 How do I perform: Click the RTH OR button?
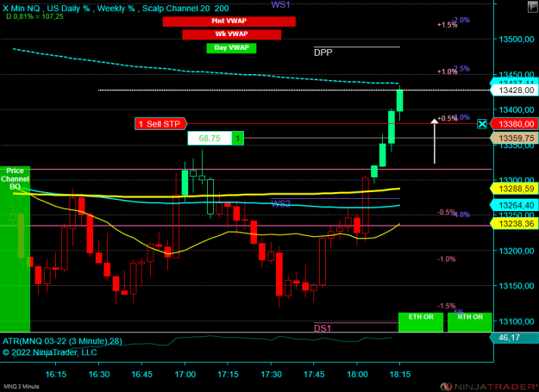pos(470,322)
